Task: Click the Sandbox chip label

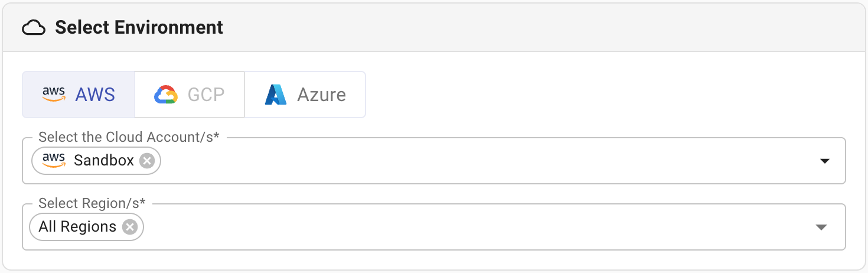Action: 104,161
